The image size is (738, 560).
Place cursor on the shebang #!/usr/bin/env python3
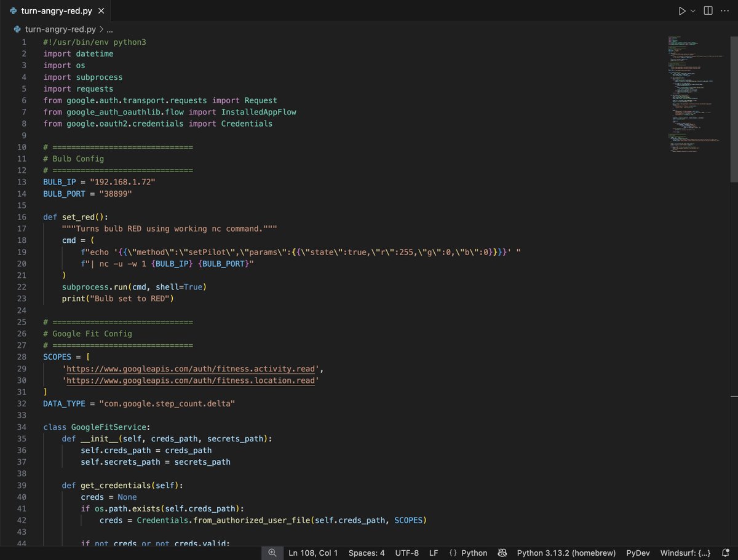95,42
